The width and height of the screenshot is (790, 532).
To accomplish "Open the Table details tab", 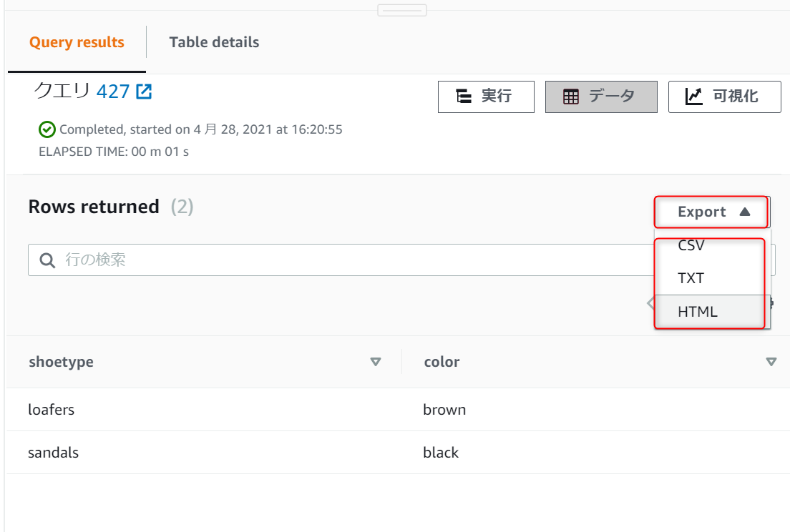I will tap(214, 42).
